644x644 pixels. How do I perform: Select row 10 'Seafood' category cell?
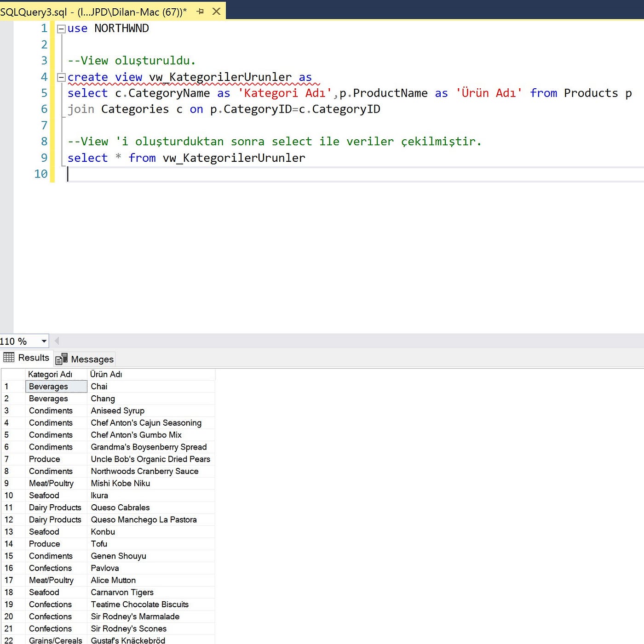coord(56,496)
